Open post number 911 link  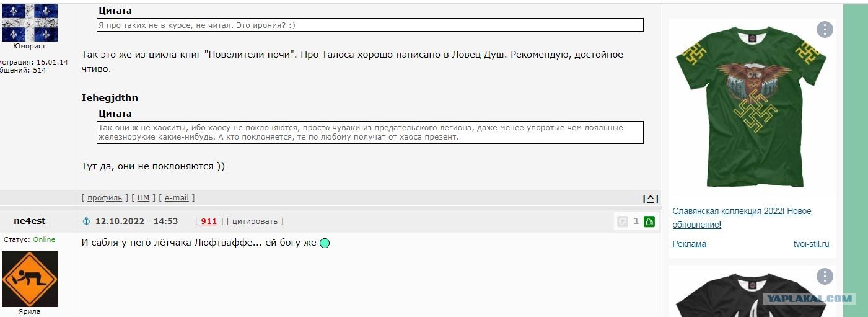tap(209, 221)
